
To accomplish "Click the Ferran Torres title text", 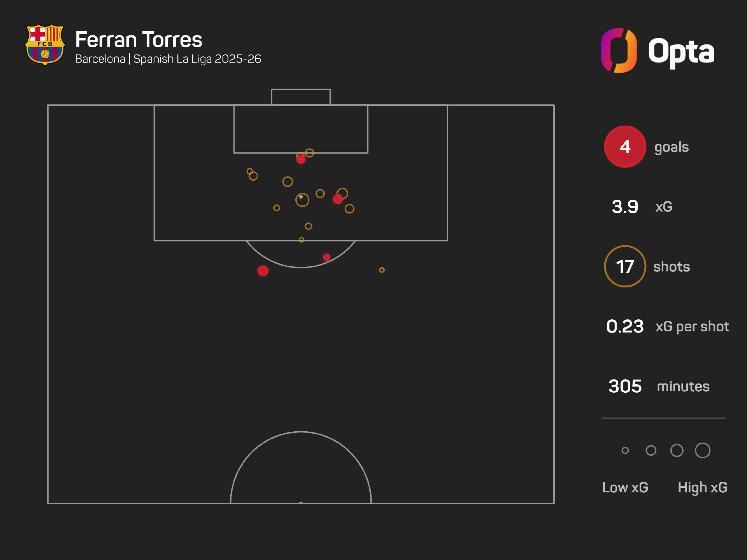I will (139, 39).
